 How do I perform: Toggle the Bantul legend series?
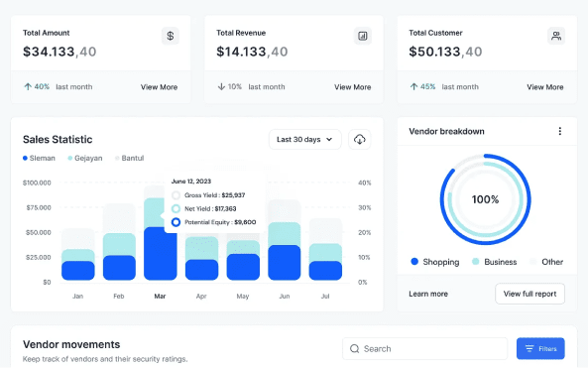129,158
